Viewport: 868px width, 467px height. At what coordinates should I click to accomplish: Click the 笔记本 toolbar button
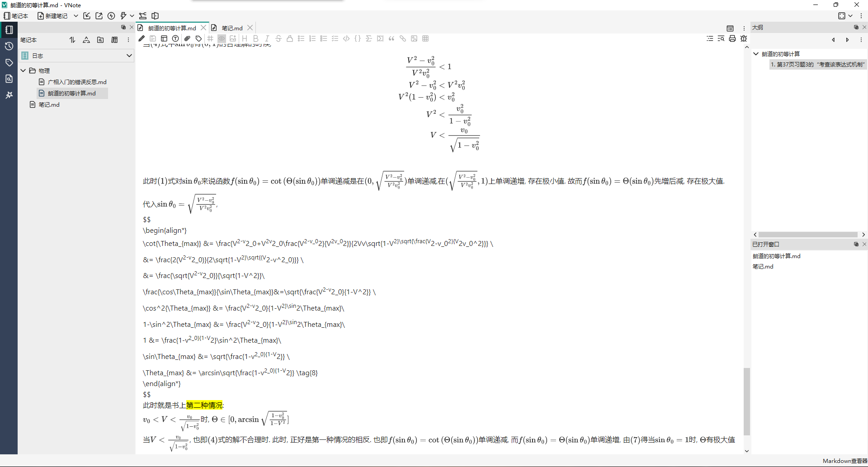coord(16,16)
